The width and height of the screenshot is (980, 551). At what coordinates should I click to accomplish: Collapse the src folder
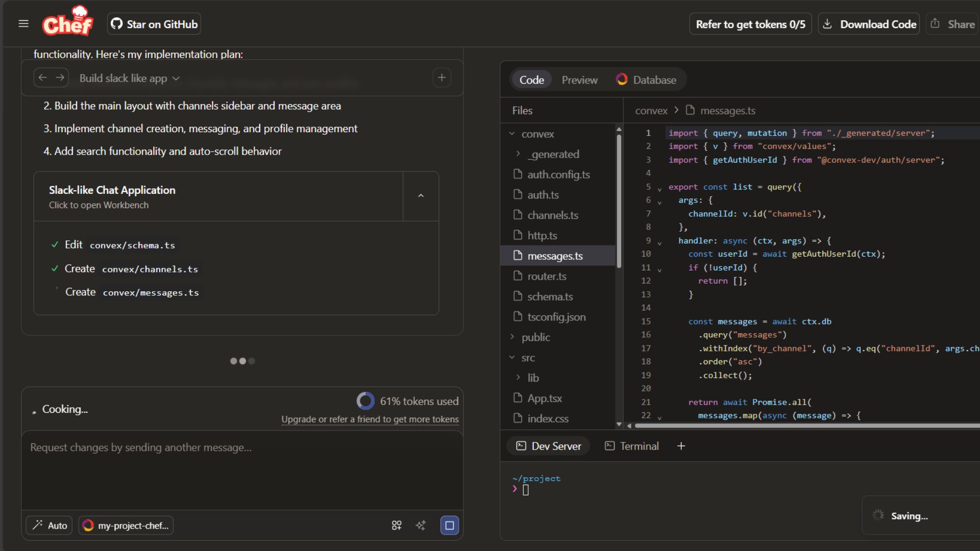tap(528, 358)
